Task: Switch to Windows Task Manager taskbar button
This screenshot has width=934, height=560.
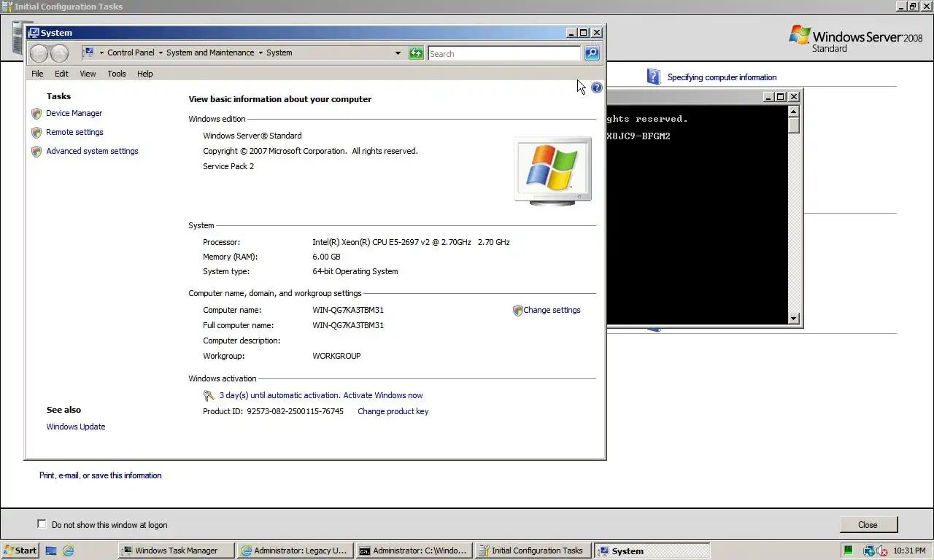Action: point(177,551)
